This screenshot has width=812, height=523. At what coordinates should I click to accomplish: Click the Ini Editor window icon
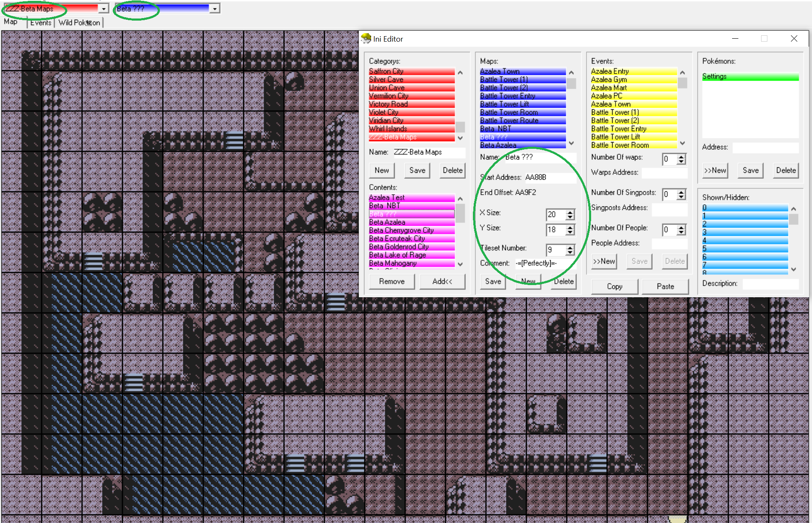[366, 39]
